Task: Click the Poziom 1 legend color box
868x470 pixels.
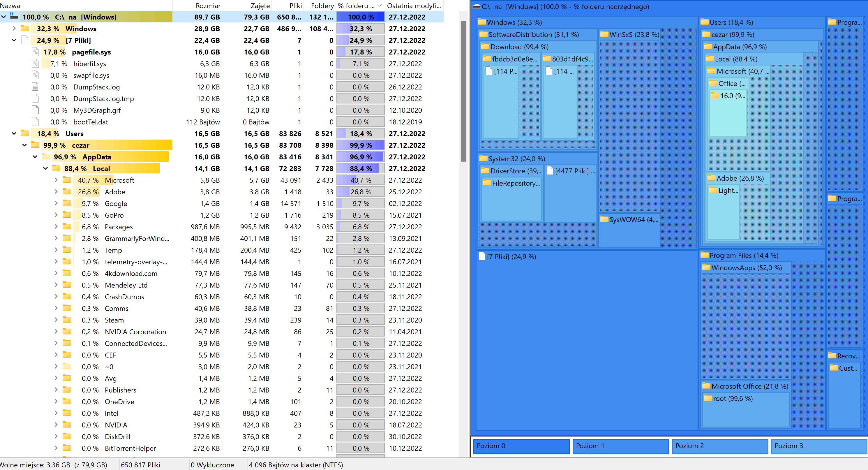Action: 621,446
